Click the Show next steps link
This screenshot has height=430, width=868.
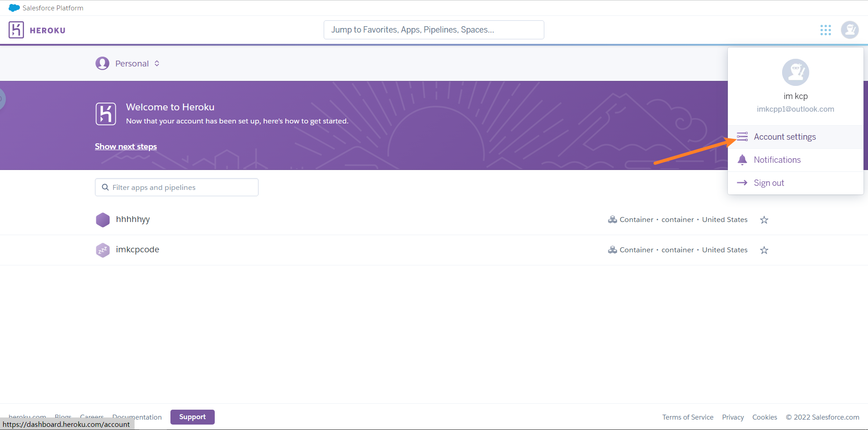pyautogui.click(x=126, y=146)
